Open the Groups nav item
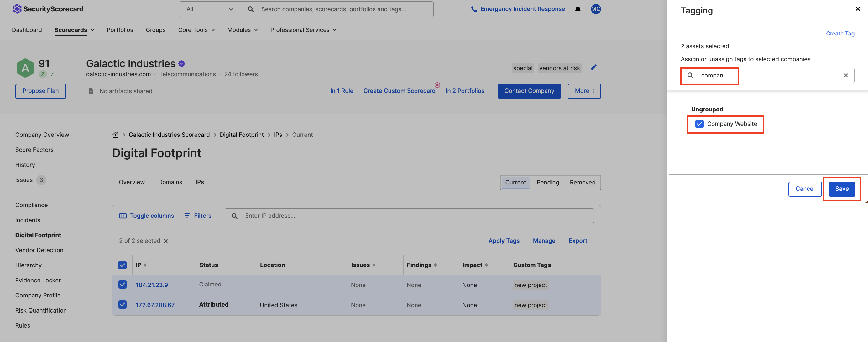The image size is (868, 342). coord(156,30)
